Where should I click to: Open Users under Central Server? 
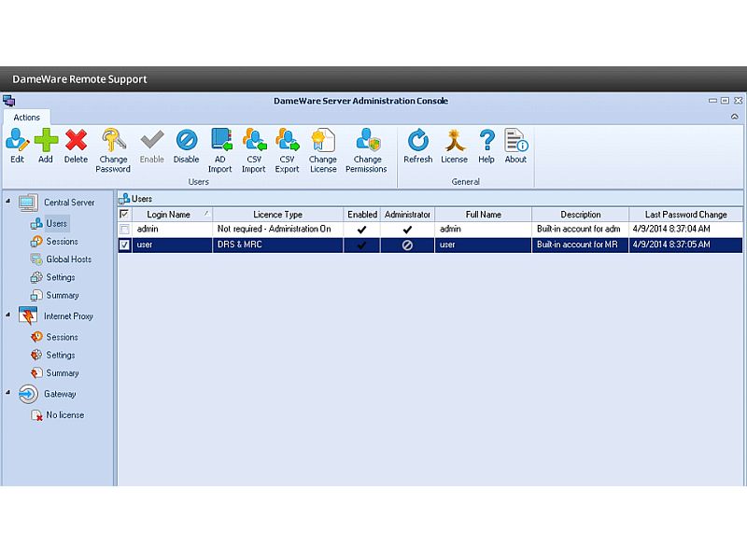click(49, 223)
